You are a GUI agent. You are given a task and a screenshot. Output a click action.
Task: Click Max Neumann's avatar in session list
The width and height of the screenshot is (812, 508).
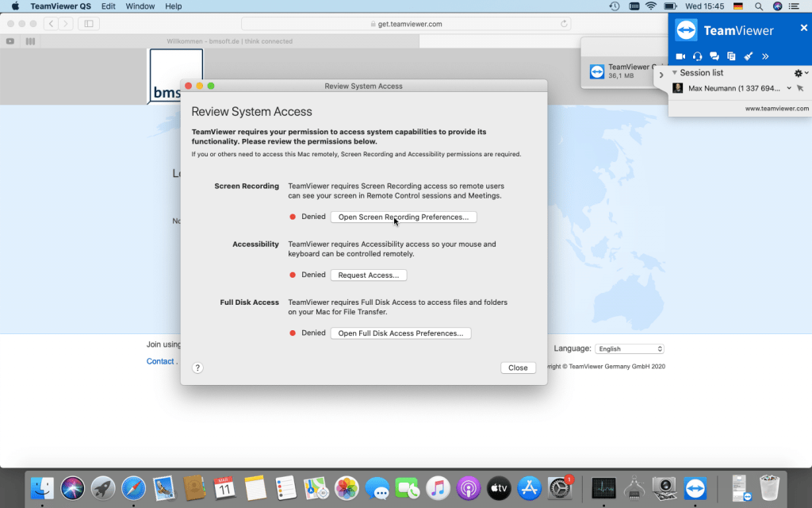677,88
